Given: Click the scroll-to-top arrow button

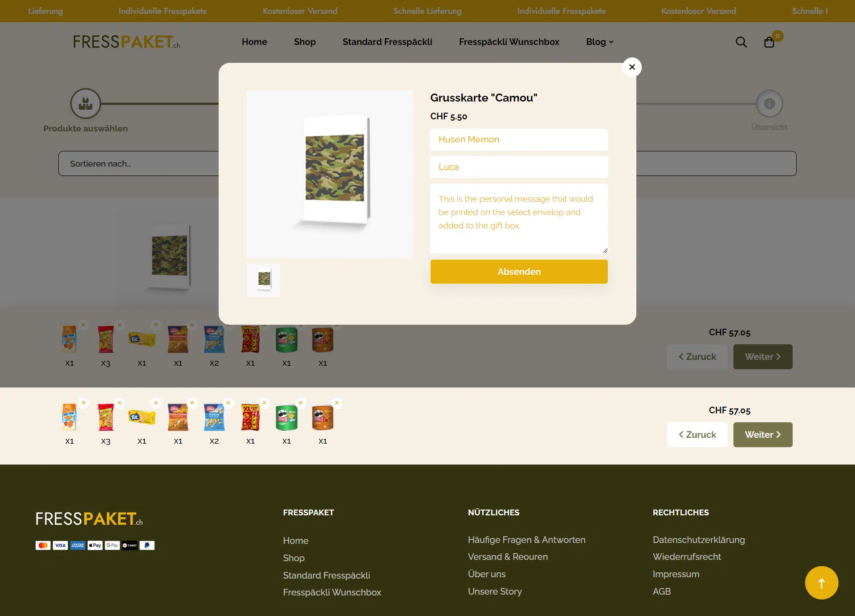Looking at the screenshot, I should (821, 583).
